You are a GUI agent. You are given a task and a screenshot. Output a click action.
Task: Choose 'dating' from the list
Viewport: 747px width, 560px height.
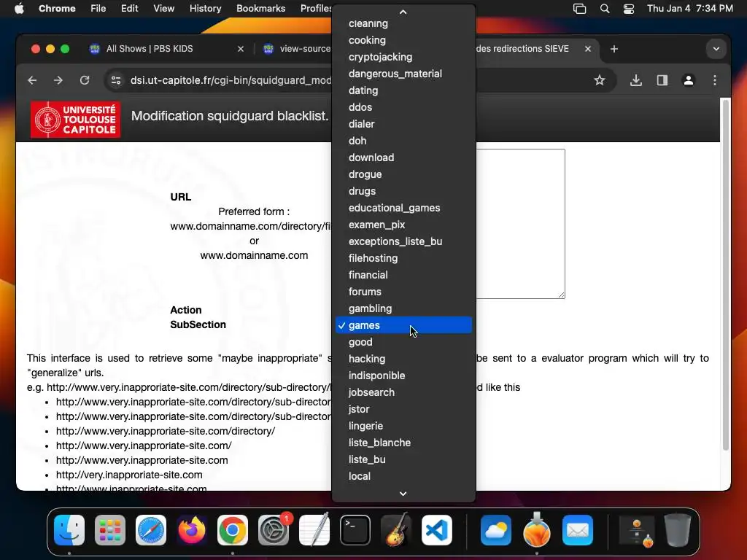point(403,90)
